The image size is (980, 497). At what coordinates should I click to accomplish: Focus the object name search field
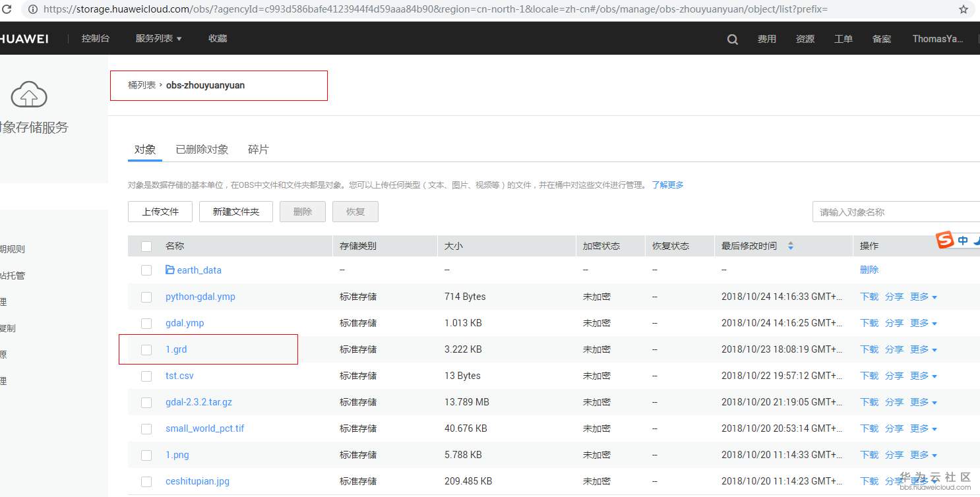pyautogui.click(x=896, y=212)
